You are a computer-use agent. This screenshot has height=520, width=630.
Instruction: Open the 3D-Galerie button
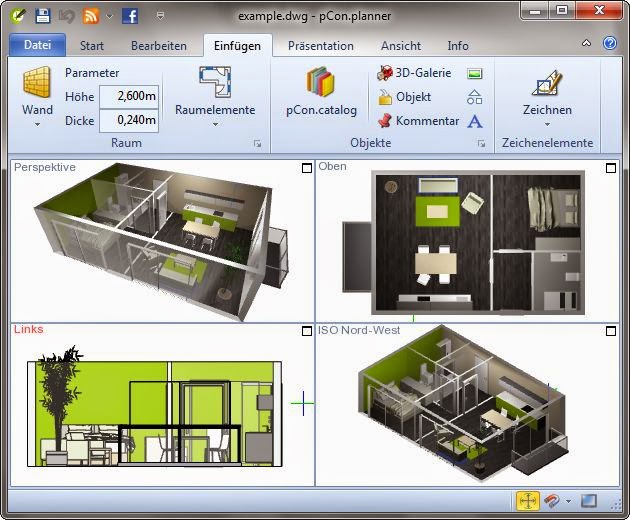point(414,73)
